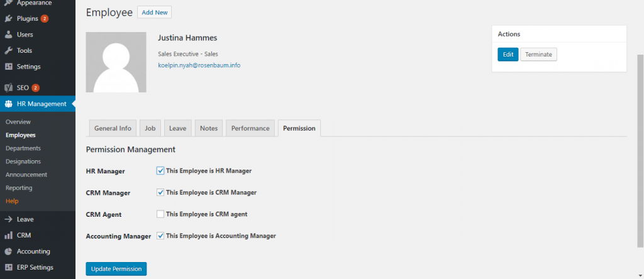Click the Terminate button

(538, 54)
